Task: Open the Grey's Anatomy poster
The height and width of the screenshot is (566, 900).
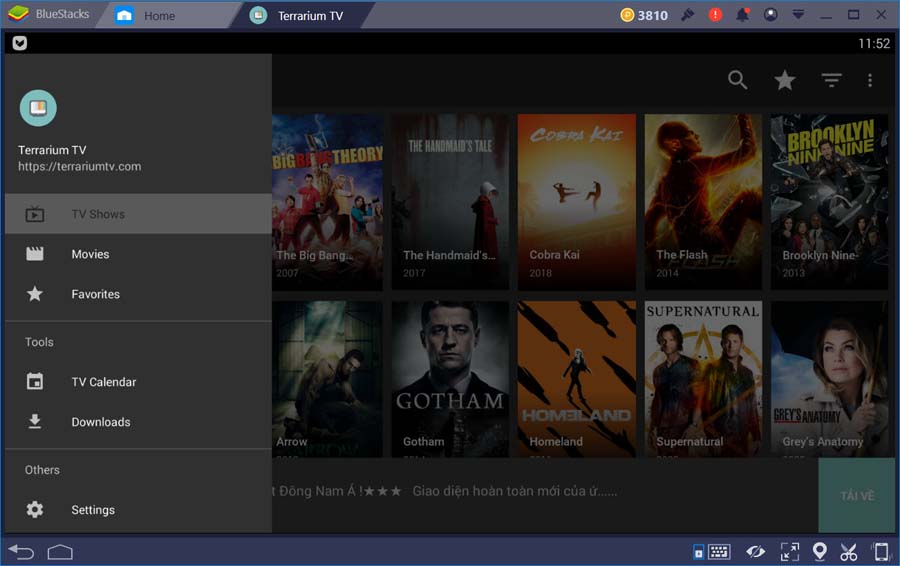Action: click(x=829, y=379)
